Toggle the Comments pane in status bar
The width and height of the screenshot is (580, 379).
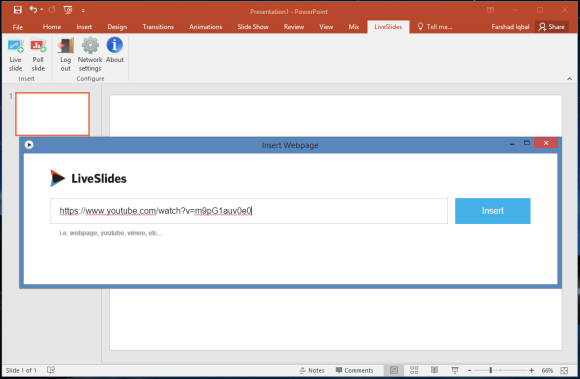point(354,370)
